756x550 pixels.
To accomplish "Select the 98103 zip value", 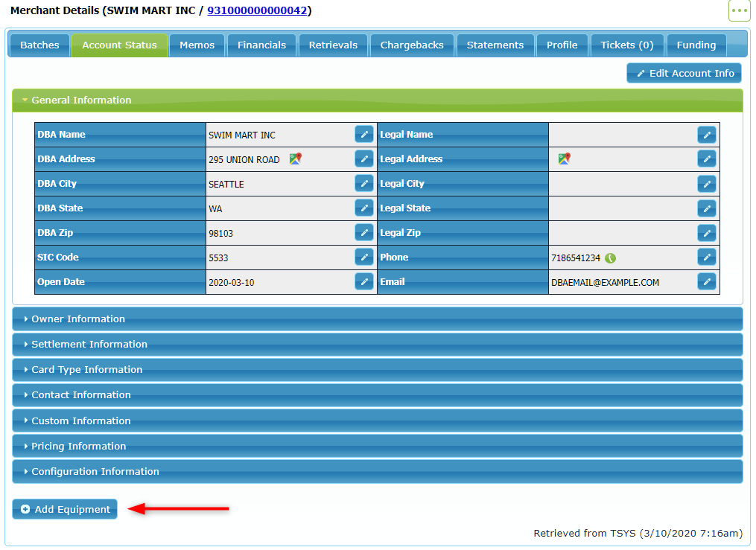I will 220,234.
